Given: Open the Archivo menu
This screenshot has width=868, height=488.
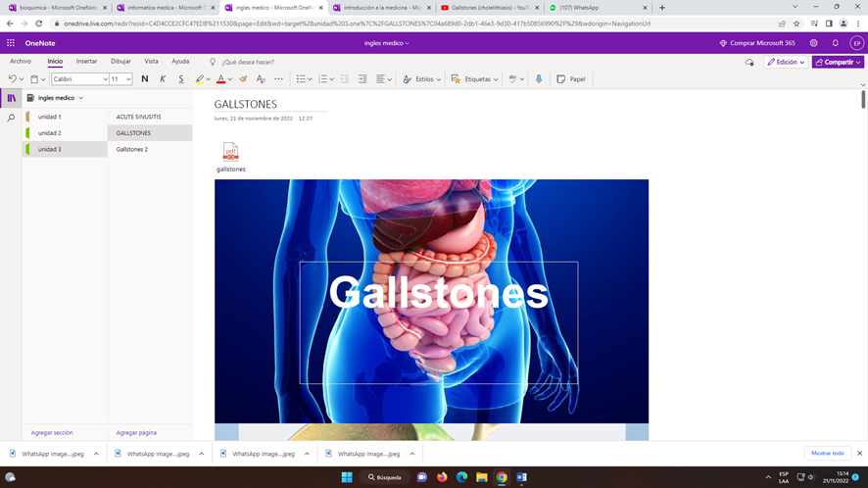Looking at the screenshot, I should (21, 62).
